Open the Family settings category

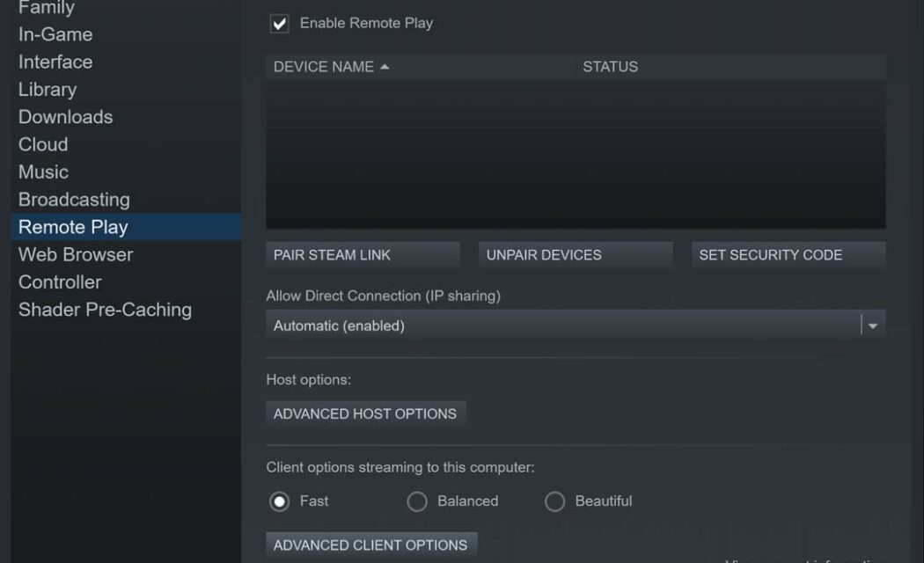coord(126,8)
